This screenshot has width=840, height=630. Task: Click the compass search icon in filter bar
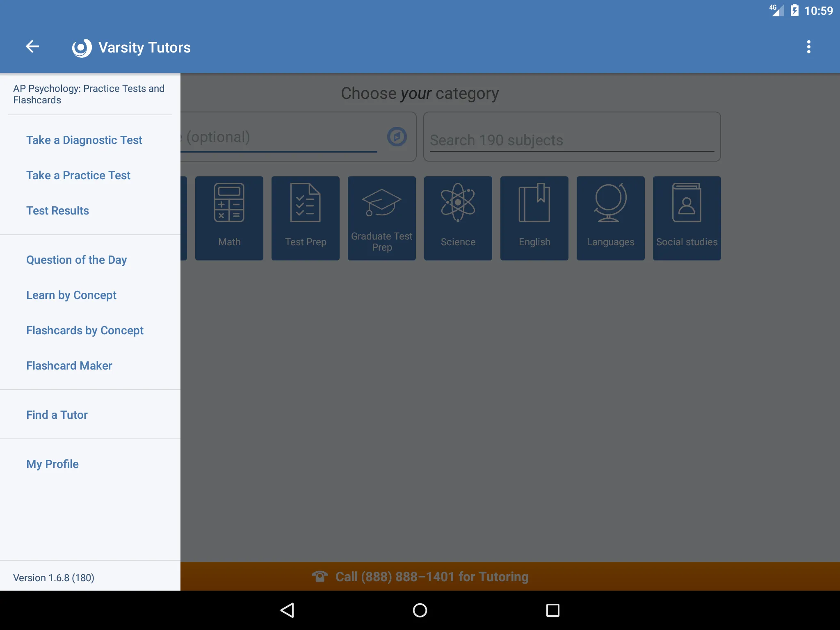[397, 136]
